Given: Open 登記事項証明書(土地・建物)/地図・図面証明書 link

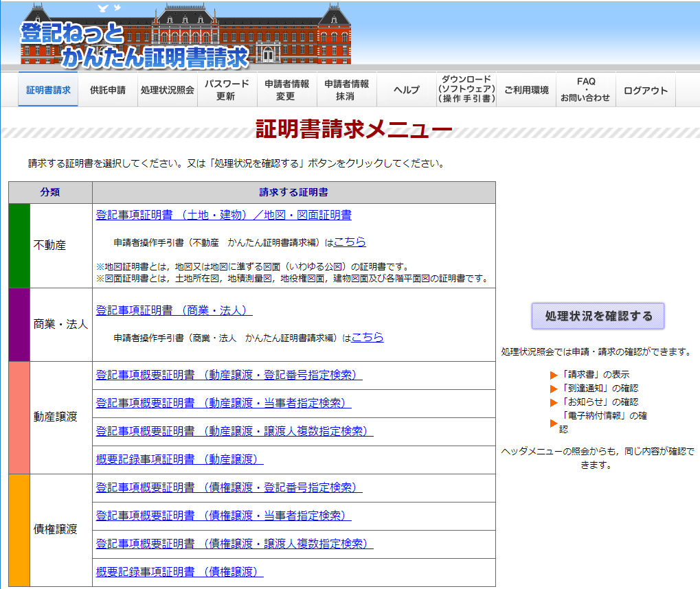Looking at the screenshot, I should coord(224,215).
